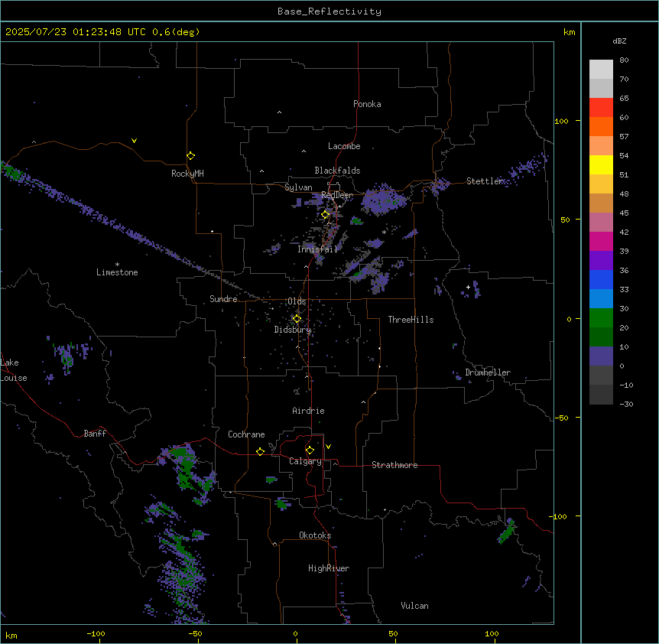Select the pink 45–42 dBZ legend swatch

[x=601, y=223]
